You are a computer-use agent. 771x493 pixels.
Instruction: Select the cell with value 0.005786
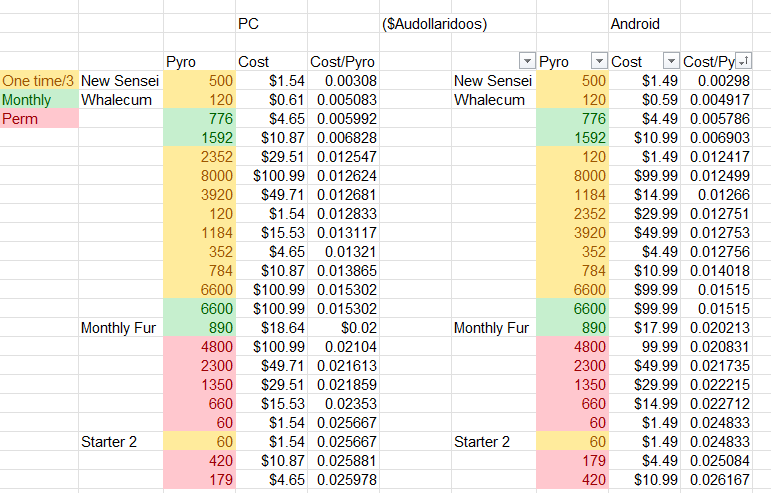coord(716,118)
